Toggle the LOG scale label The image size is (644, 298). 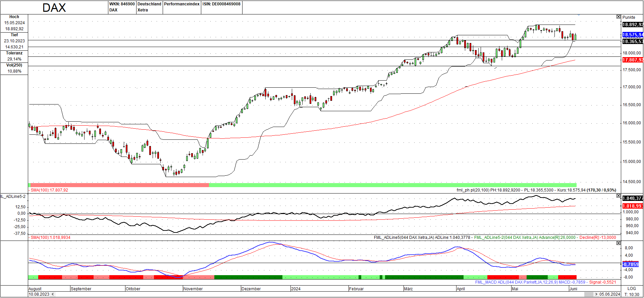tap(632, 289)
